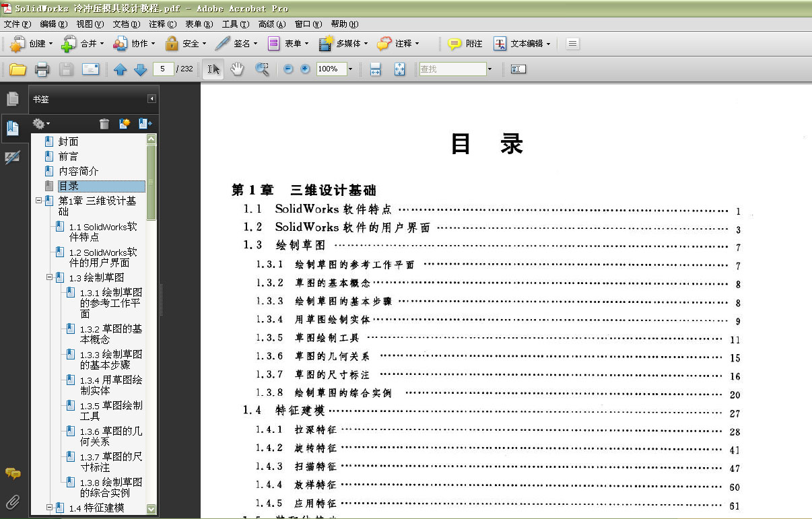Select the 前言 bookmark
The image size is (812, 519).
[x=68, y=156]
